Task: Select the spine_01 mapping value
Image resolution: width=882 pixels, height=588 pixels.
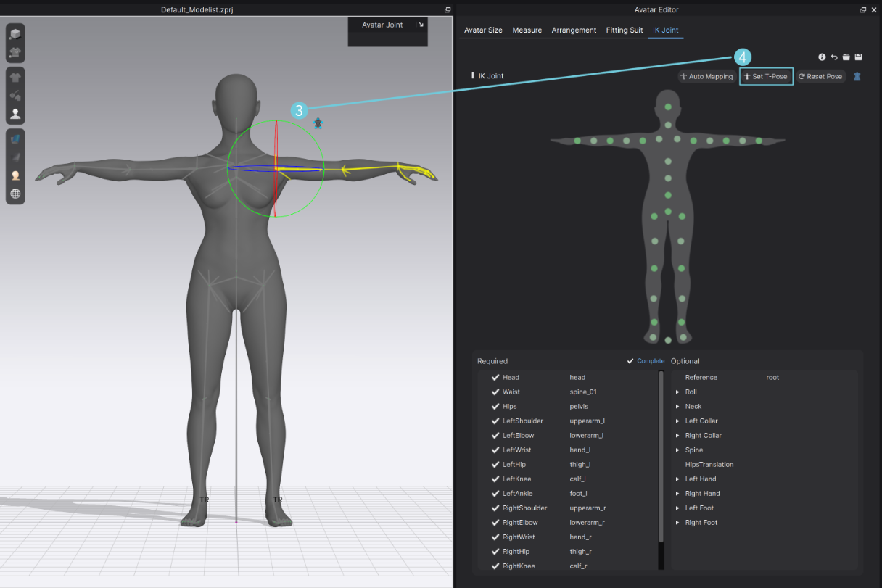Action: [583, 392]
